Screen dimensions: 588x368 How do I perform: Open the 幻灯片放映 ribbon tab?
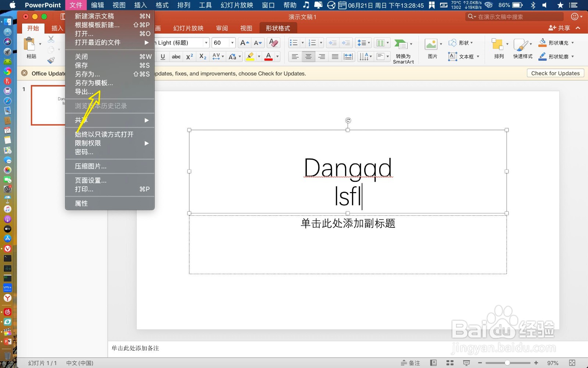click(x=188, y=28)
